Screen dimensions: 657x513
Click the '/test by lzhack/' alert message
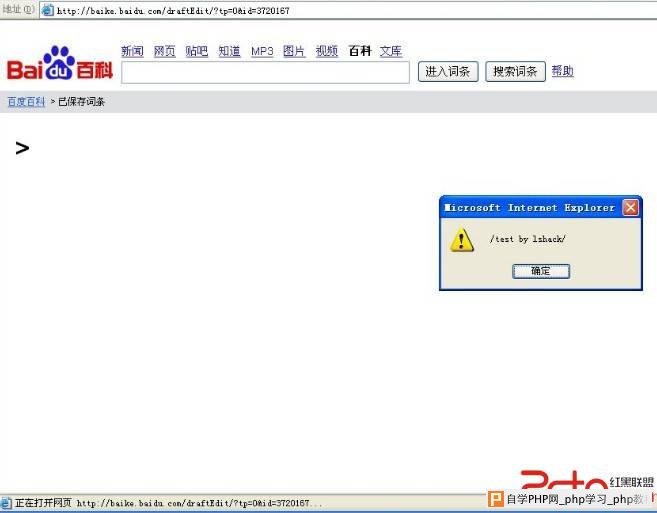[528, 239]
